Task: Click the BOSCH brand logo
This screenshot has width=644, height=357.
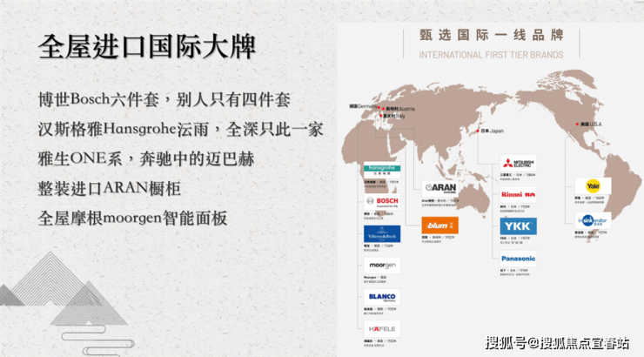Action: point(382,202)
